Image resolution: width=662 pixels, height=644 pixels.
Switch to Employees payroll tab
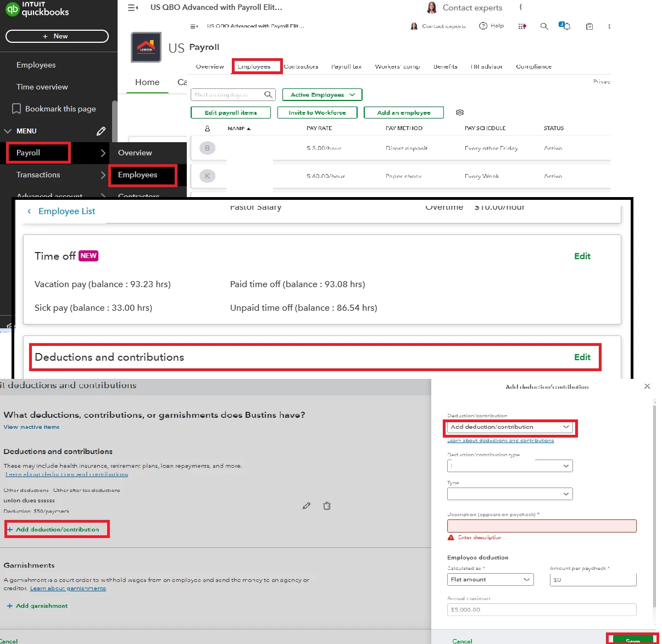[254, 66]
